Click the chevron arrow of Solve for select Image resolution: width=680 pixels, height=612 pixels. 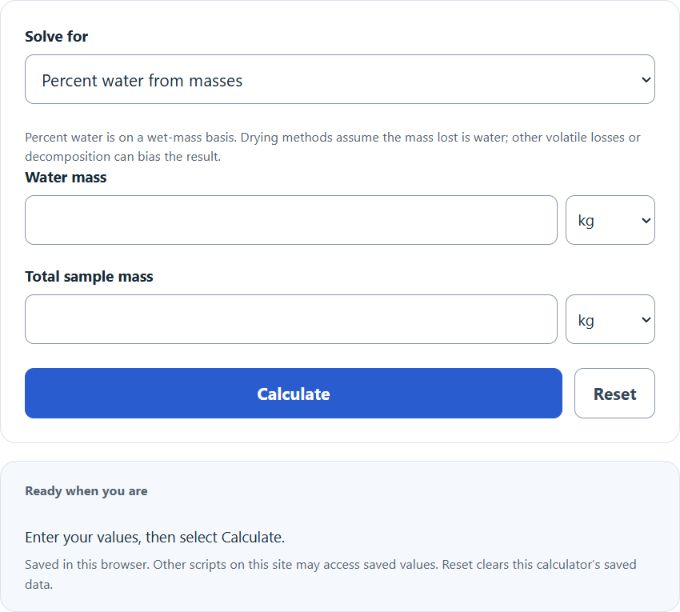(x=646, y=80)
